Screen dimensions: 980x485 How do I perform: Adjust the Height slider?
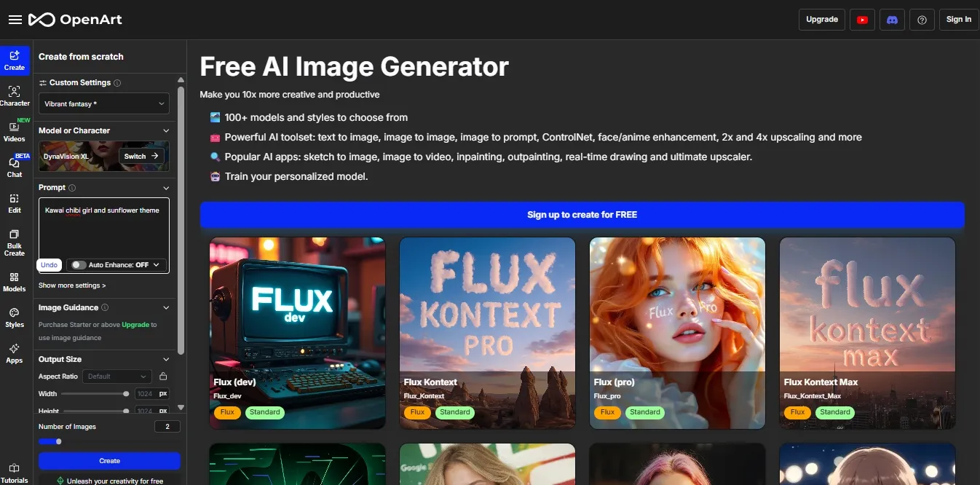point(95,411)
